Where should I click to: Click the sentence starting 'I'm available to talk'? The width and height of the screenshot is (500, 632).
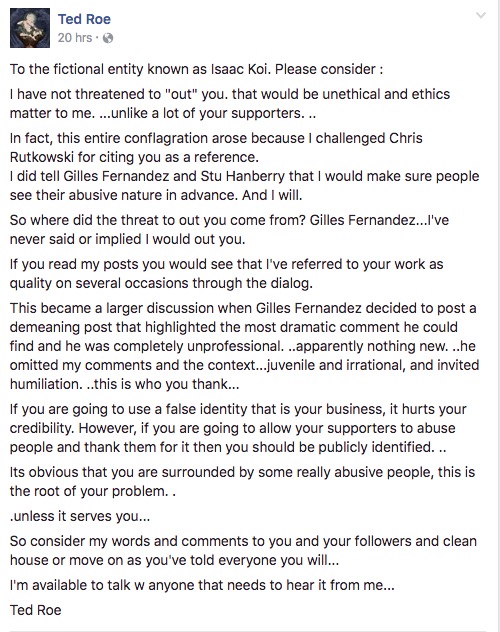click(x=202, y=585)
